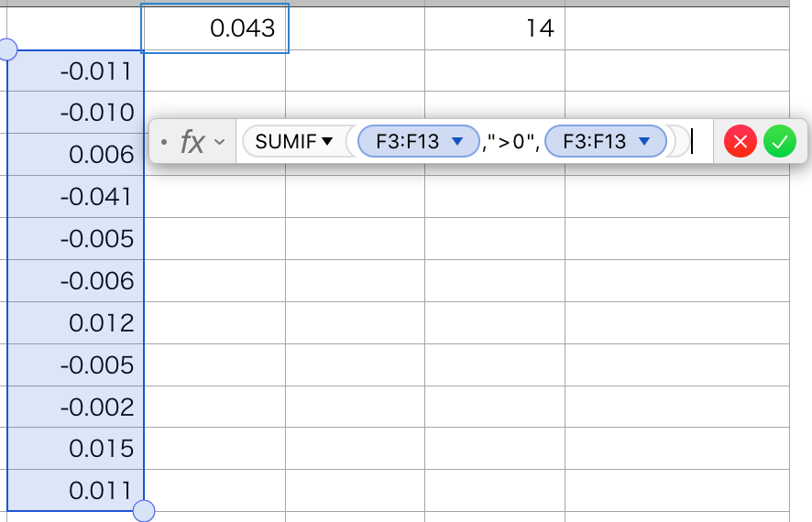
Task: Click the cell with value -0.002
Action: 76,407
